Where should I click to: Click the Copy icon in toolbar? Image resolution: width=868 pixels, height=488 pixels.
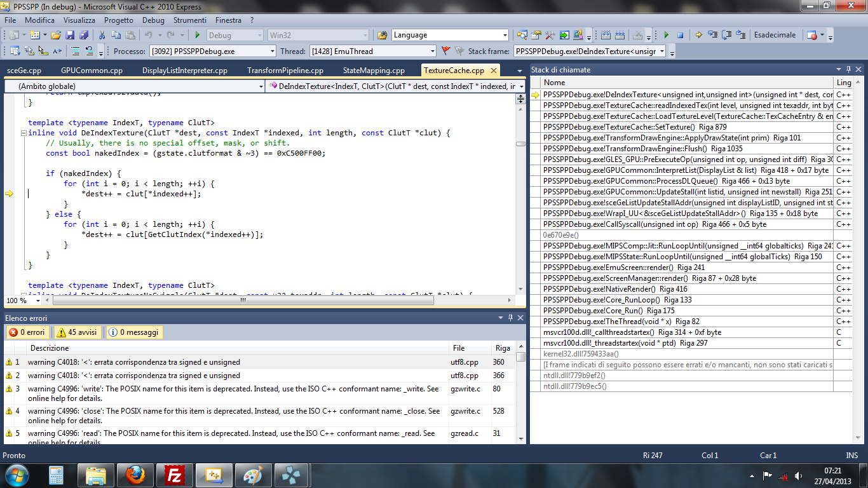(x=116, y=35)
